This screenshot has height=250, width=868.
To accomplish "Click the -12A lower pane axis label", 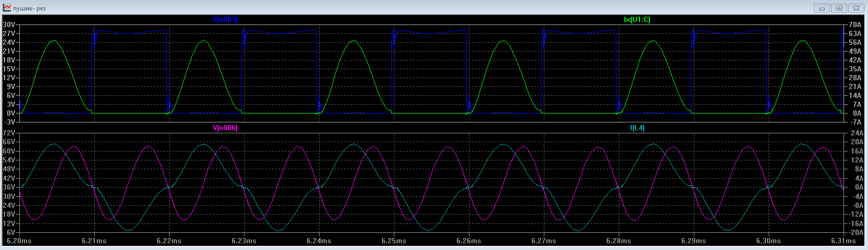I will coord(857,214).
